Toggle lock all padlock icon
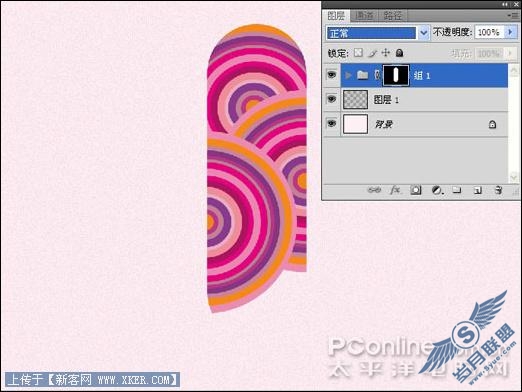The image size is (522, 392). point(399,53)
